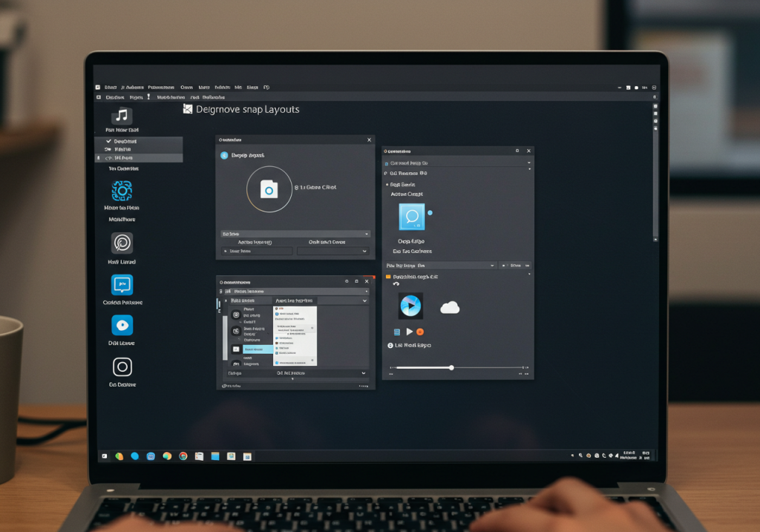This screenshot has width=760, height=532.
Task: Click the blue play disc thumbnail
Action: tap(410, 306)
